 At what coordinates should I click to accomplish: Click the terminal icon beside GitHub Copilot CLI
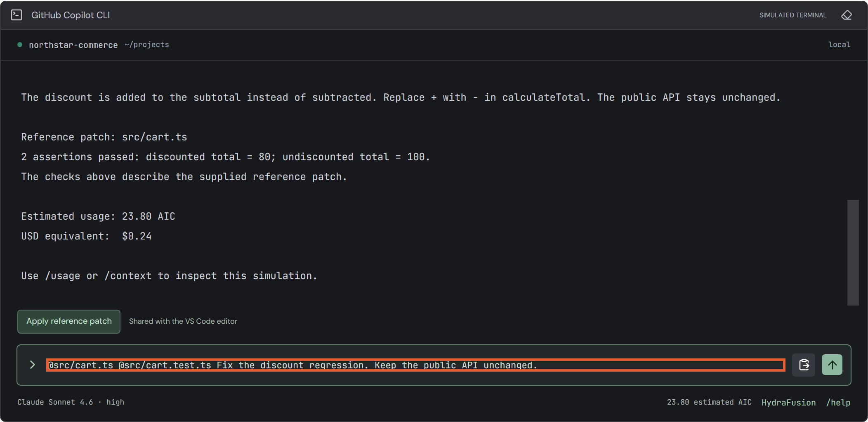click(17, 15)
